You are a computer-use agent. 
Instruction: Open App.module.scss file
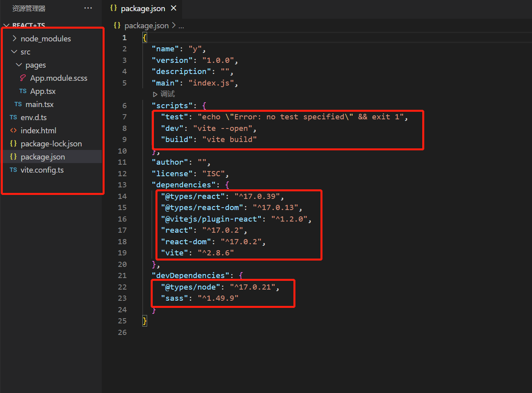[x=58, y=78]
